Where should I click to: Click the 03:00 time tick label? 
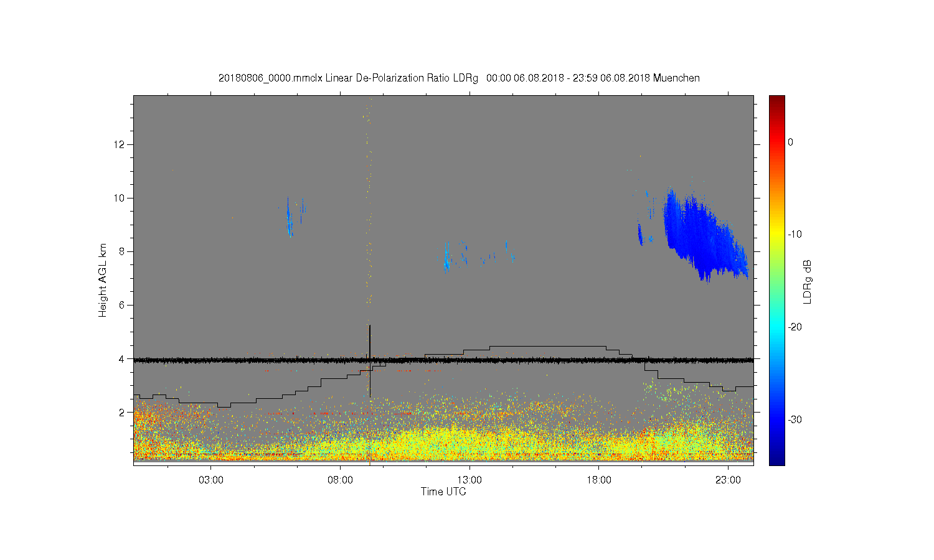[211, 480]
